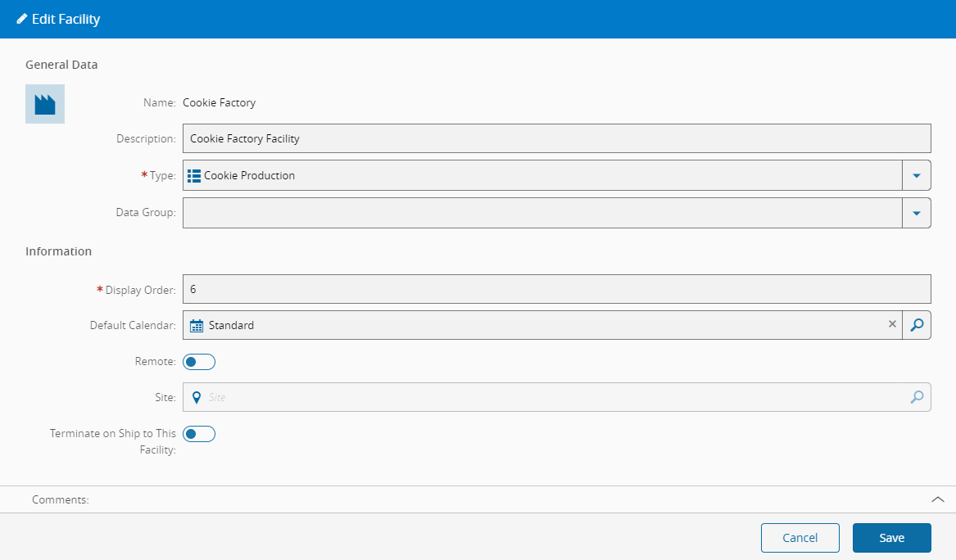The height and width of the screenshot is (560, 956).
Task: Click the factory facility icon
Action: [x=44, y=104]
